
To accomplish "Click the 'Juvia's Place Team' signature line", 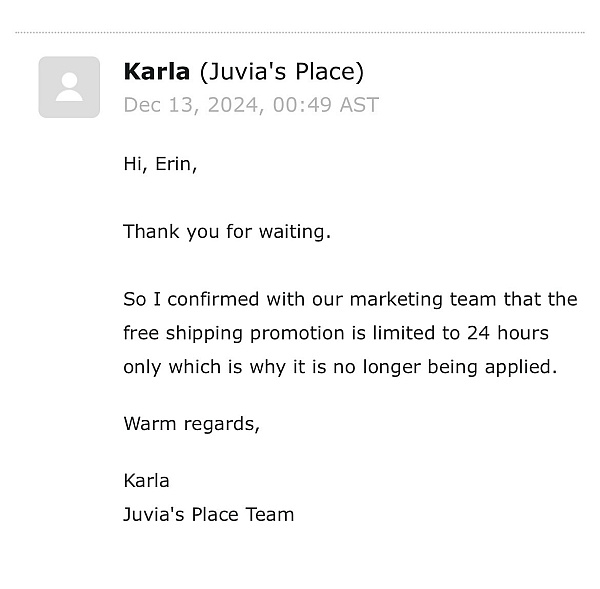I will click(209, 514).
